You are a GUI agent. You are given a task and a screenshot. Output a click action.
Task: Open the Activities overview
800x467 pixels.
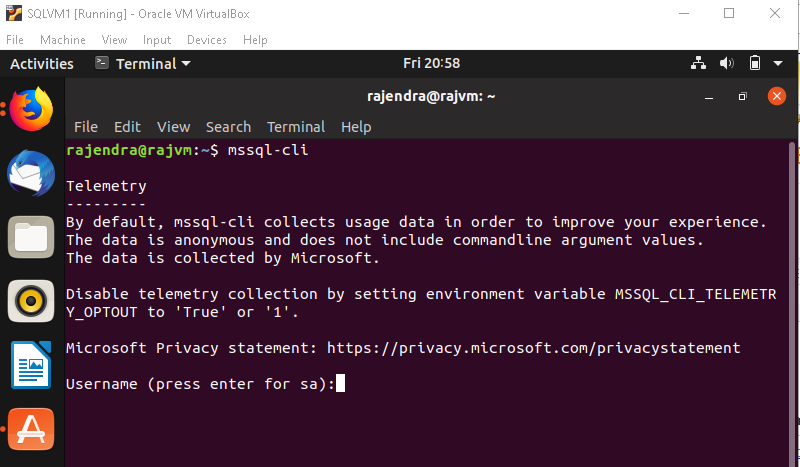42,63
